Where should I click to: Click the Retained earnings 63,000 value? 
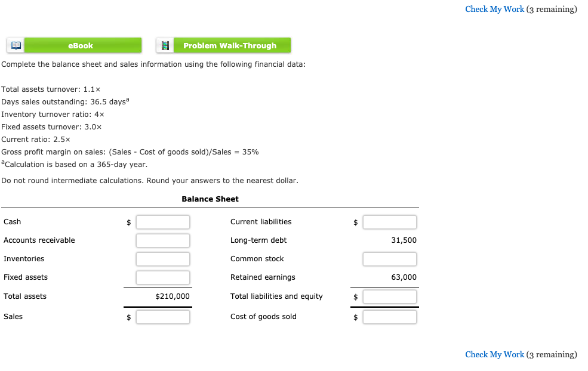404,277
